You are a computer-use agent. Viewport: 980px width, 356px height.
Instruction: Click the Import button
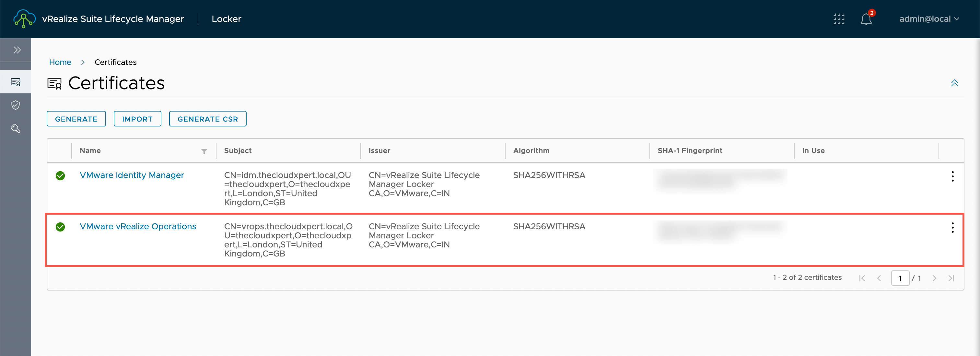coord(137,119)
